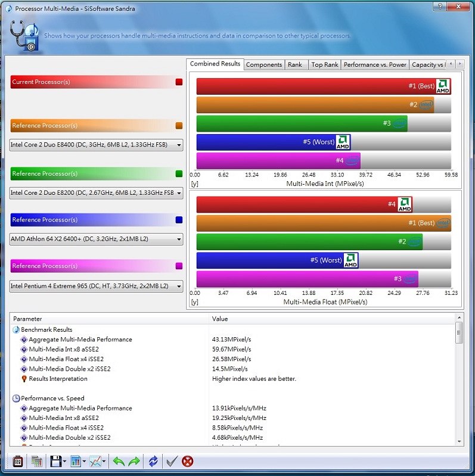Open the Intel Core 2 Duo E8200 dropdown
The image size is (475, 476).
(x=96, y=193)
